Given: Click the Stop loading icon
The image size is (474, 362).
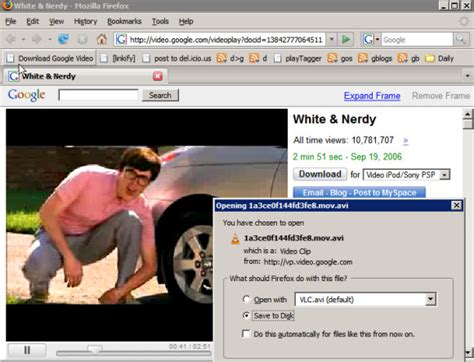Looking at the screenshot, I should point(82,39).
